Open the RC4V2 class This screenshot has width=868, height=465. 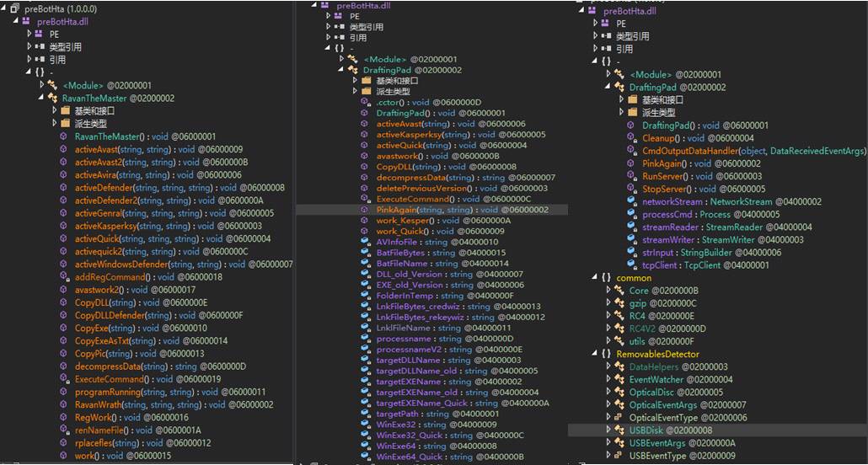[x=645, y=329]
